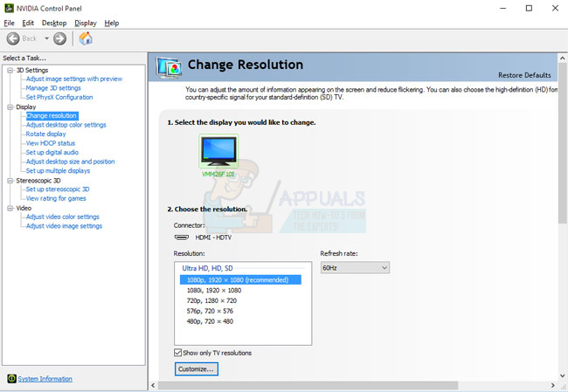The width and height of the screenshot is (568, 392).
Task: Open the Help menu
Action: click(x=112, y=23)
